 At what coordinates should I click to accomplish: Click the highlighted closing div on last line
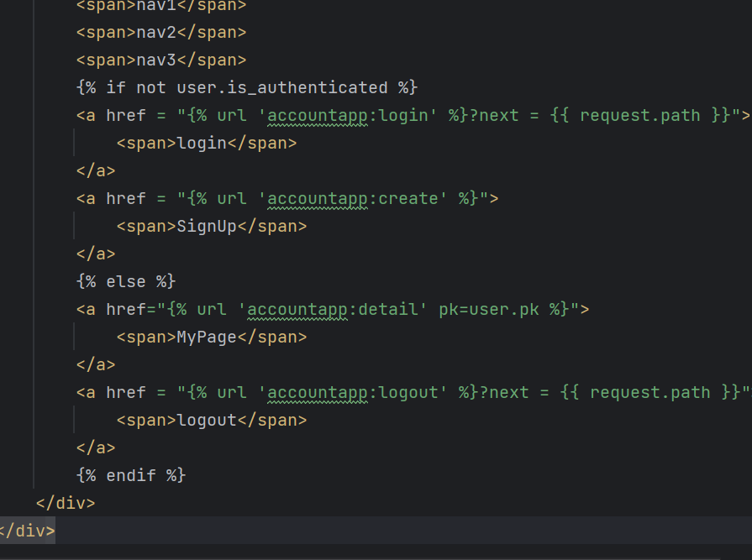[27, 531]
